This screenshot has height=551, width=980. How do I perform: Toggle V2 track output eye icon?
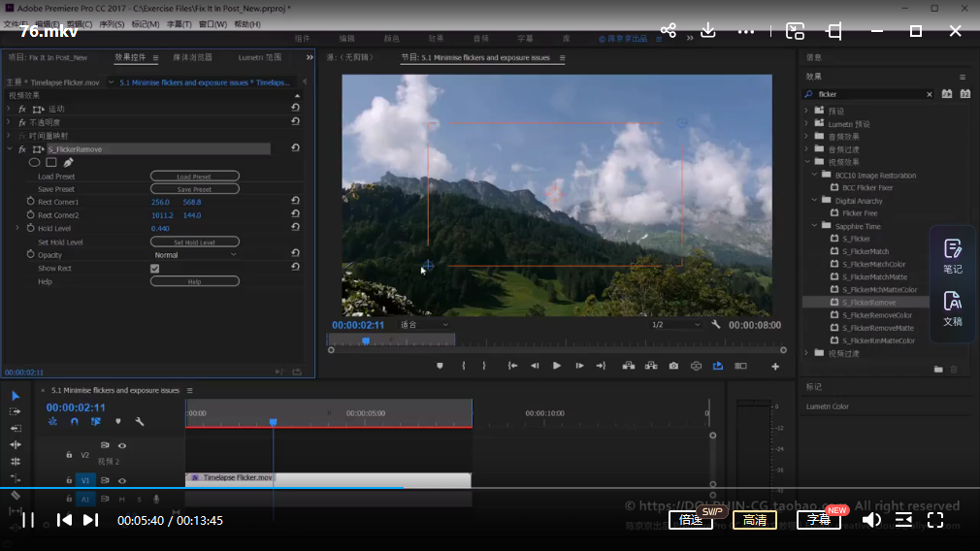[x=122, y=445]
